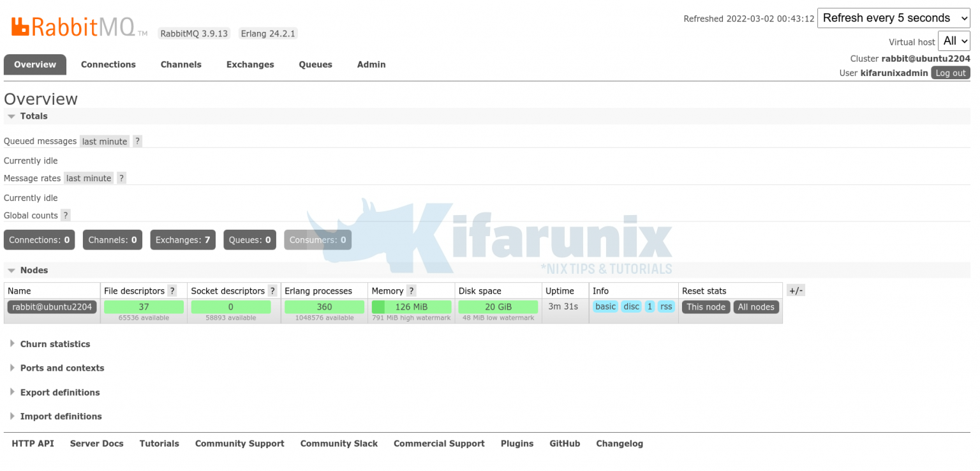The height and width of the screenshot is (471, 980).
Task: Expand Ports and contexts section
Action: [x=62, y=368]
